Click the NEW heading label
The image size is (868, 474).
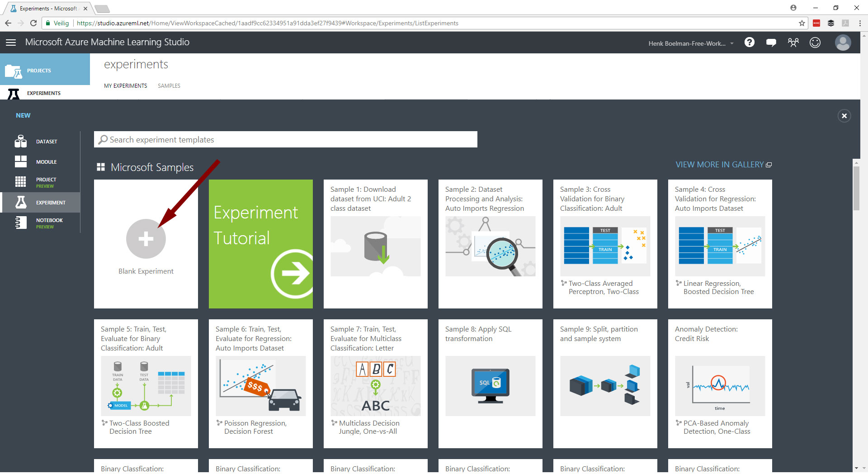(x=23, y=115)
